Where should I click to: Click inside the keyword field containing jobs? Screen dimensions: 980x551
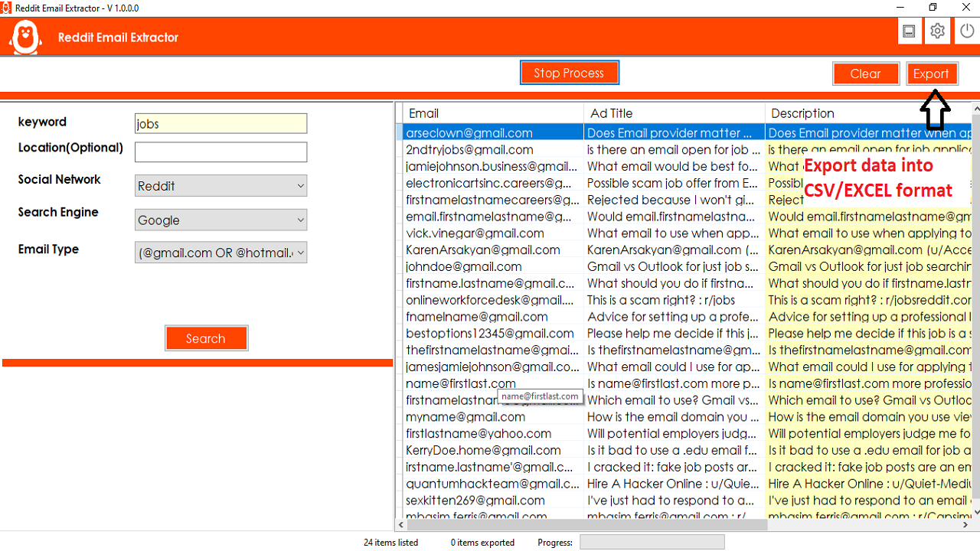220,122
